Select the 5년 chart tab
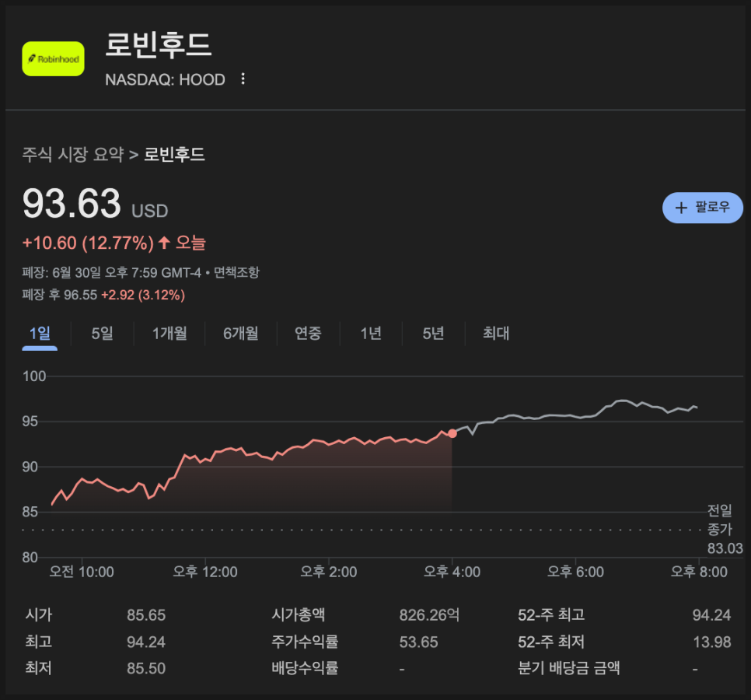This screenshot has height=700, width=751. pos(434,334)
